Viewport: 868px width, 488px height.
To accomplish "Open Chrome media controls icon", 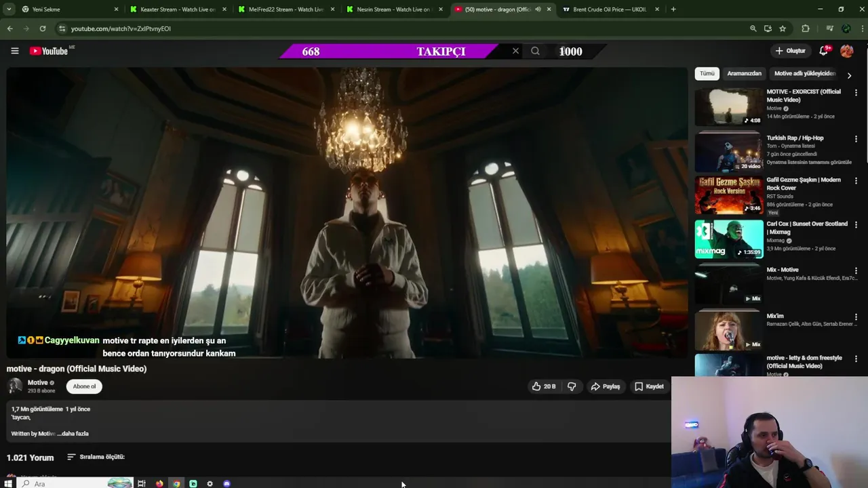I will [x=829, y=28].
